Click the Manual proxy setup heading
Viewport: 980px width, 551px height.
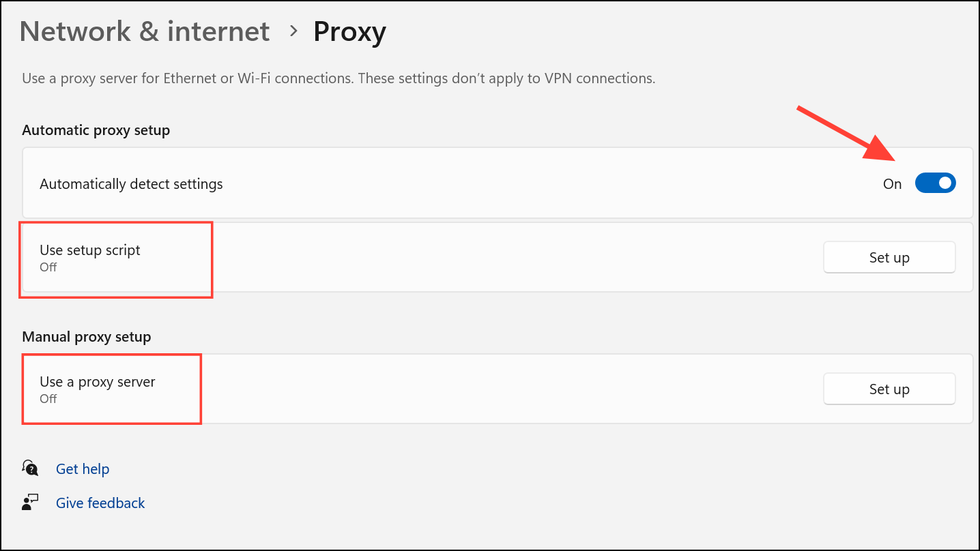tap(87, 337)
